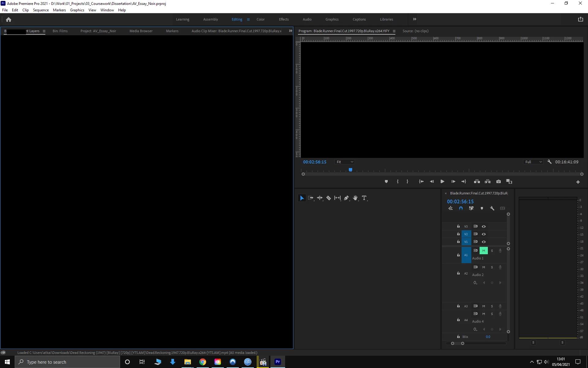
Task: Play the sequence in Program monitor
Action: coord(442,182)
